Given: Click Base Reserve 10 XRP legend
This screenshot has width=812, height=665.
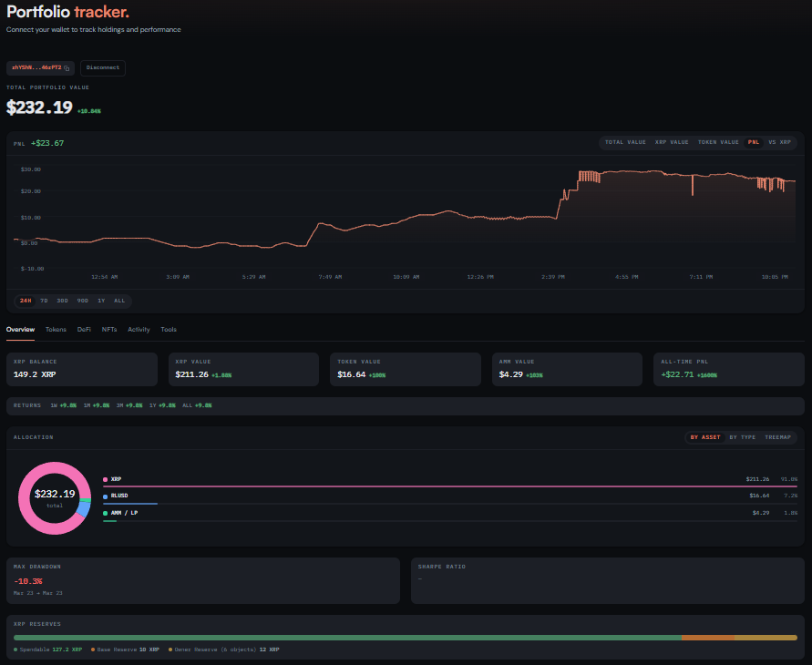Looking at the screenshot, I should (x=126, y=650).
